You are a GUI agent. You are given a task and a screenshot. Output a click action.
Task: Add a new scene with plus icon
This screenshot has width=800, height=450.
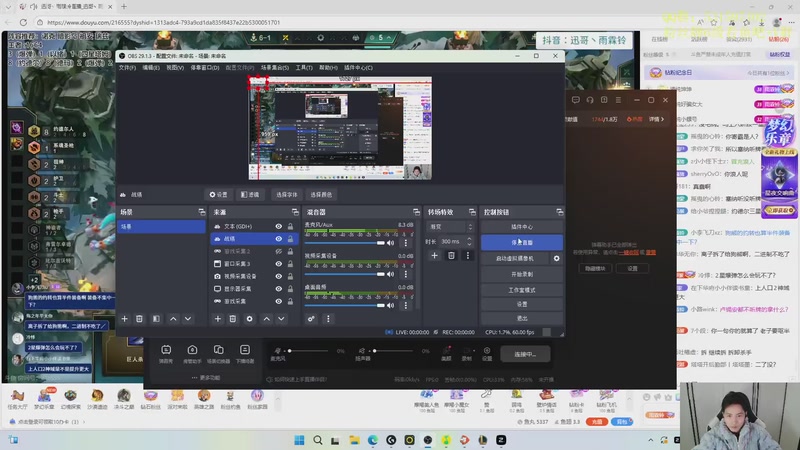pos(124,319)
